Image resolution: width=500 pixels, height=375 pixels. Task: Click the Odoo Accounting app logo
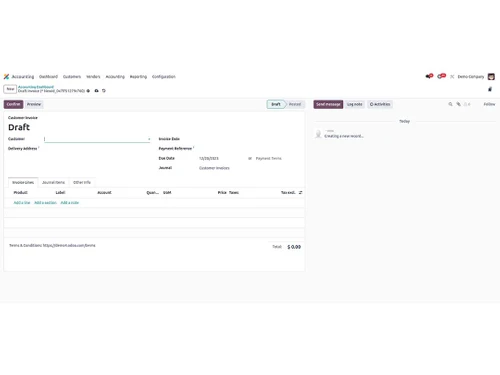click(x=6, y=77)
